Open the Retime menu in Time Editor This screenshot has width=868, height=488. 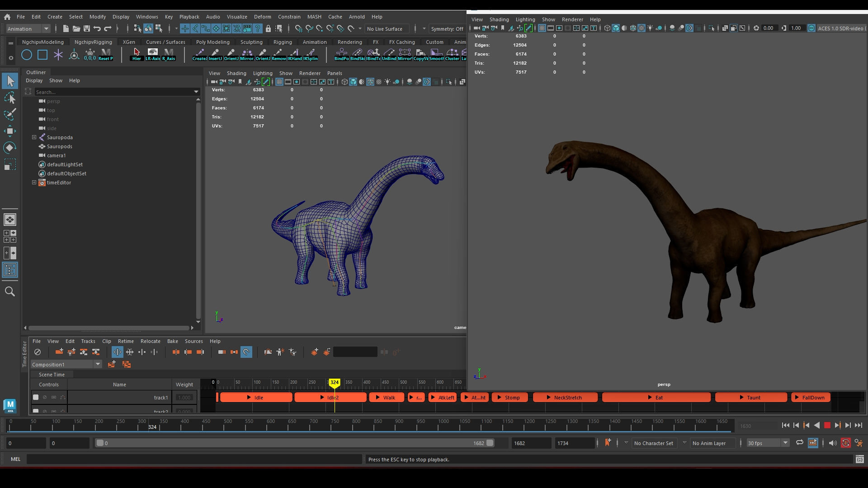126,341
